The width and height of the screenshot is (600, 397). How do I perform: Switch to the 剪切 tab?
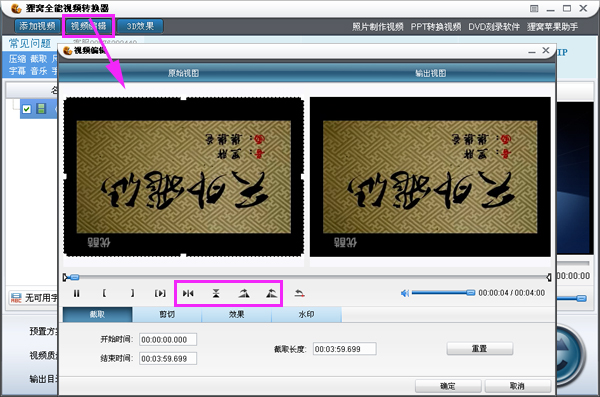point(167,315)
